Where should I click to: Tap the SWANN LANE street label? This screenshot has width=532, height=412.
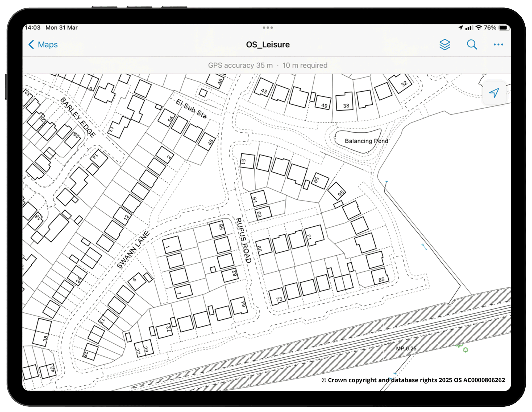point(133,250)
